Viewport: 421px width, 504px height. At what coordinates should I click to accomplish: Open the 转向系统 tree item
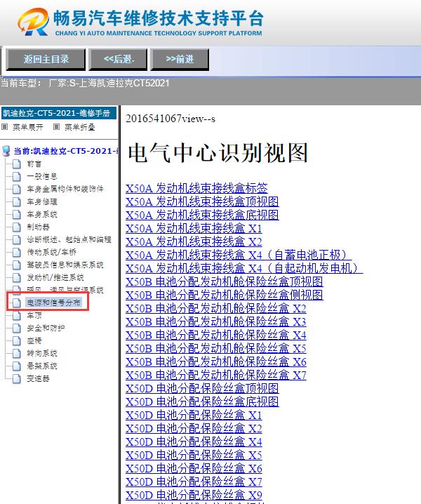(42, 353)
